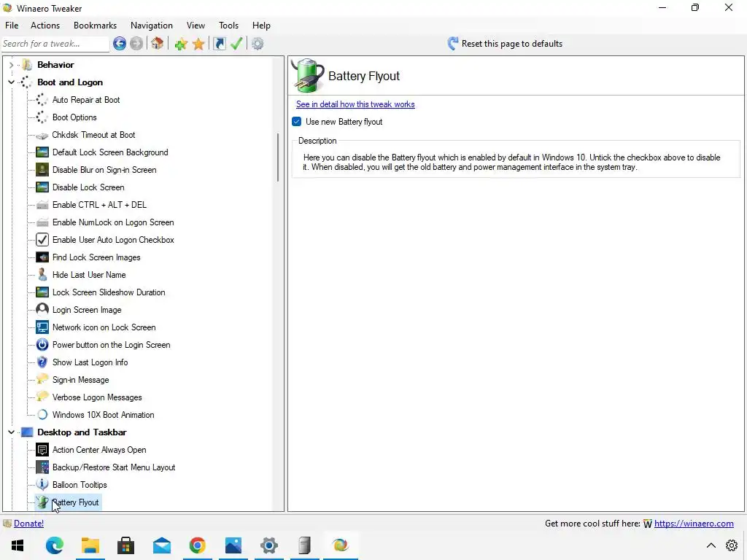747x560 pixels.
Task: Open settings gear icon in toolbar
Action: [x=258, y=44]
